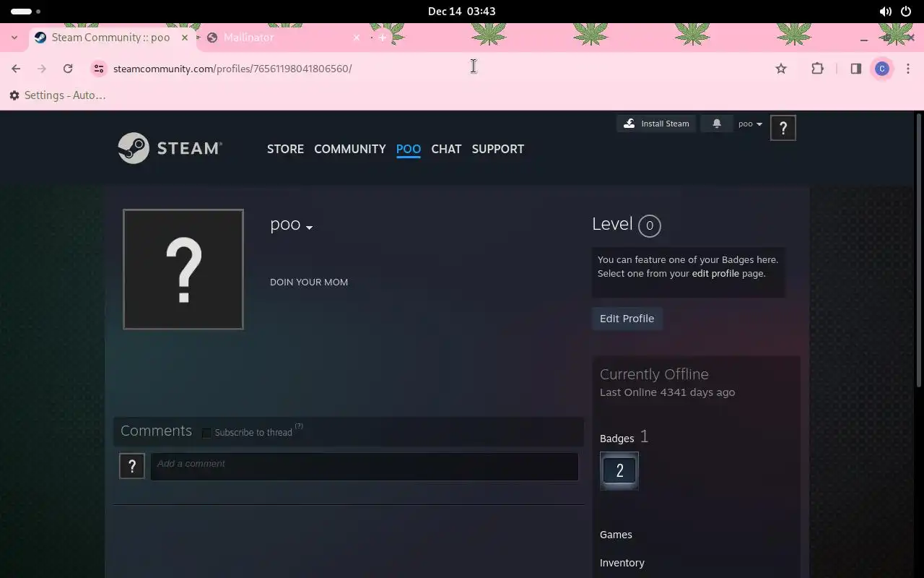Expand the poo name history dropdown arrow
The image size is (924, 578).
coord(309,228)
